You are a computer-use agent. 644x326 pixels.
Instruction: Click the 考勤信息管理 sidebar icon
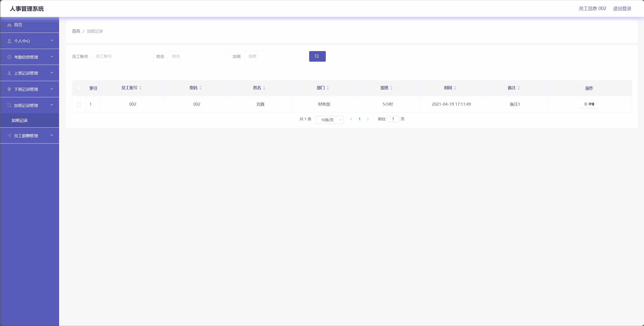pyautogui.click(x=9, y=57)
